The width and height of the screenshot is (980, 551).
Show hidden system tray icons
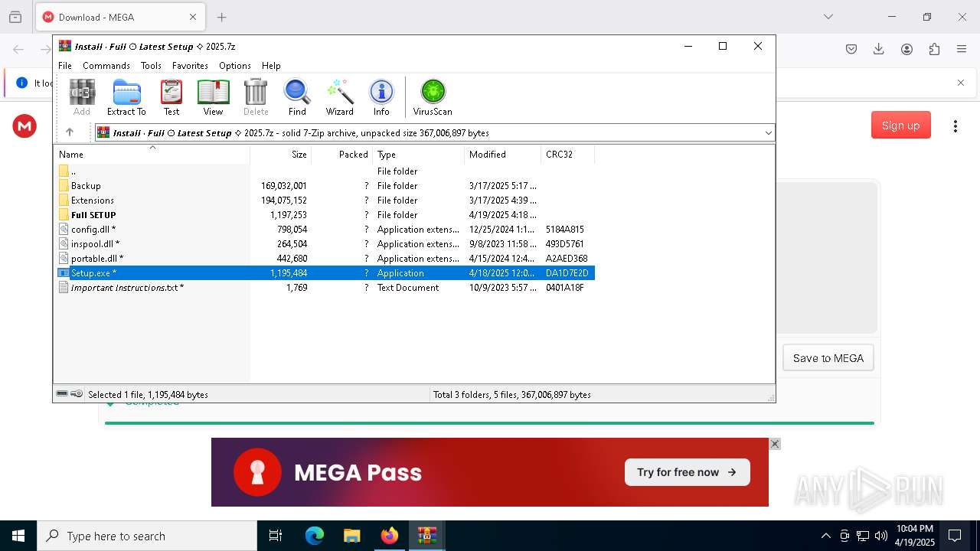(825, 536)
